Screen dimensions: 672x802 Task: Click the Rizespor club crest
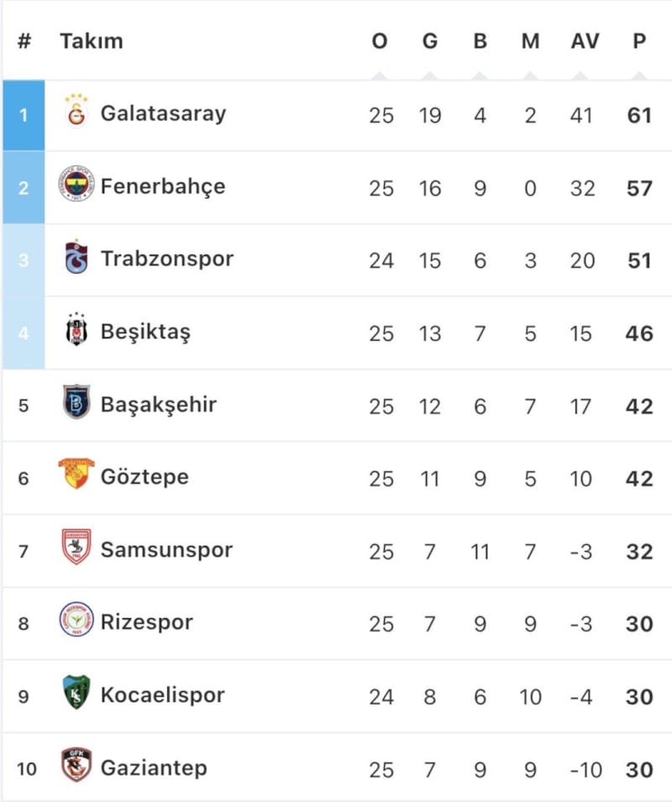76,621
